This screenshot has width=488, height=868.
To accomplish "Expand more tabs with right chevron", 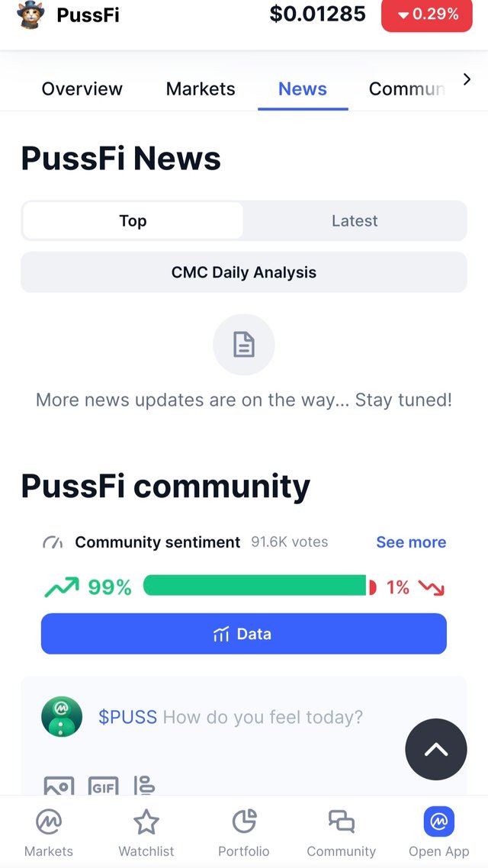I will [467, 79].
